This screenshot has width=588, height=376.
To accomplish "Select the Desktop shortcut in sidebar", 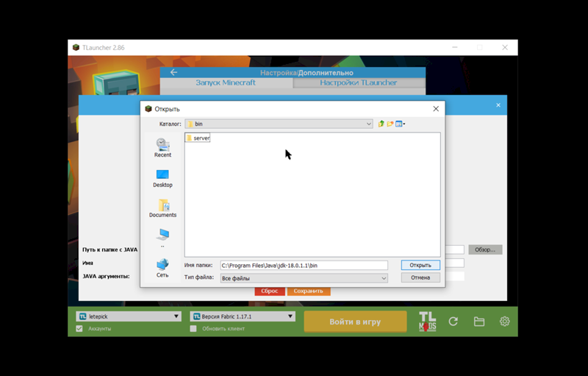I will (162, 178).
